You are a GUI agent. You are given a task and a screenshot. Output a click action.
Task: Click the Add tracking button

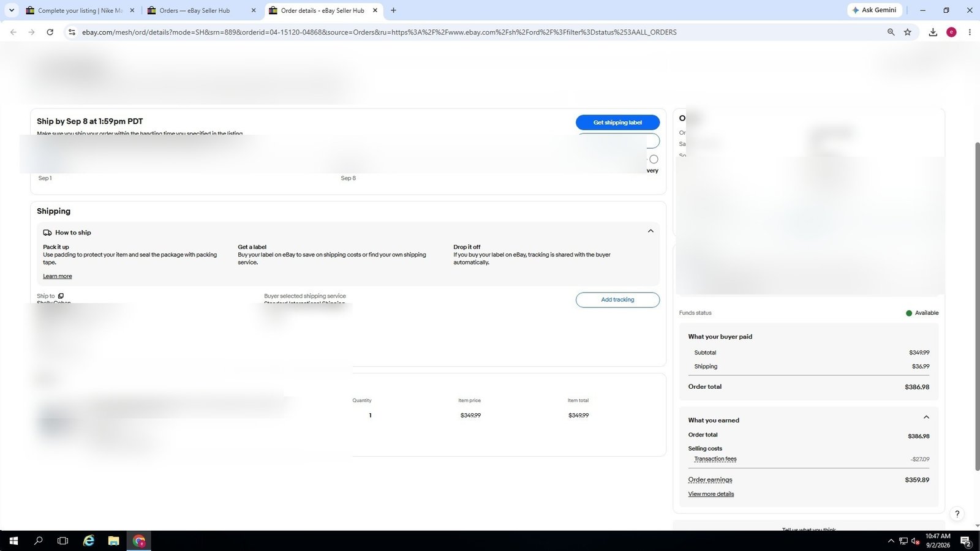click(x=617, y=299)
